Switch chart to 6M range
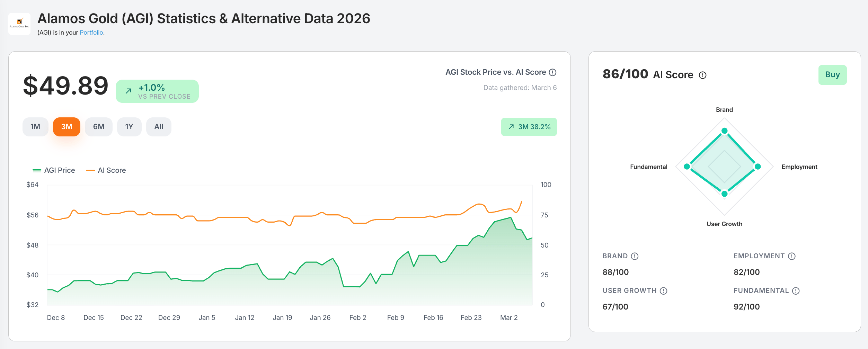 point(99,127)
